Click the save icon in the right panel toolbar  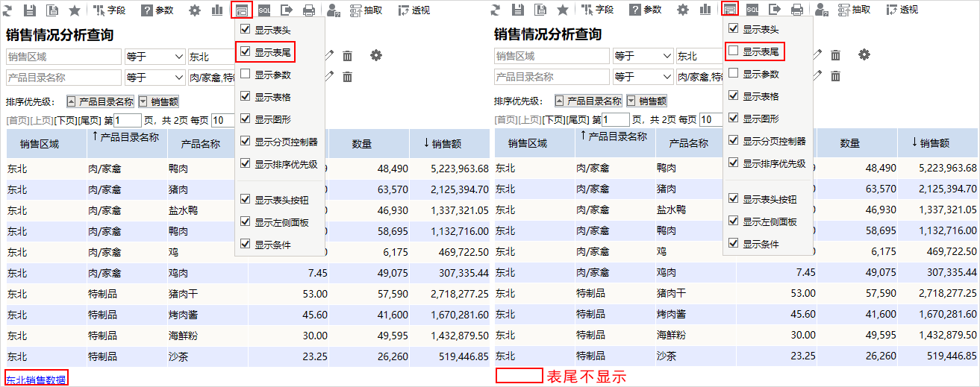pyautogui.click(x=518, y=10)
